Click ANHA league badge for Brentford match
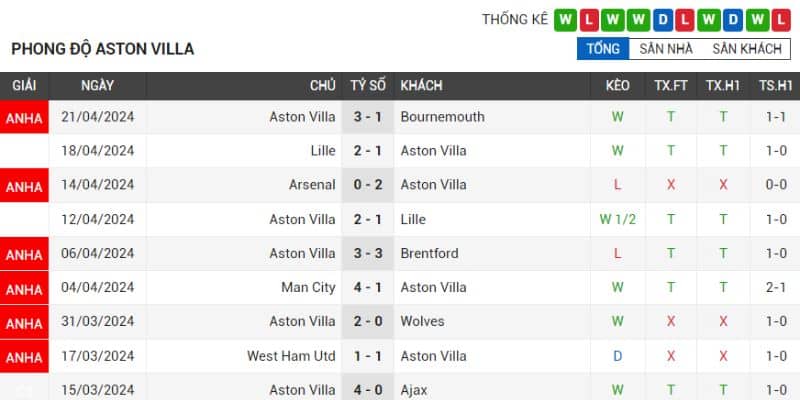This screenshot has width=800, height=400. coord(24,254)
